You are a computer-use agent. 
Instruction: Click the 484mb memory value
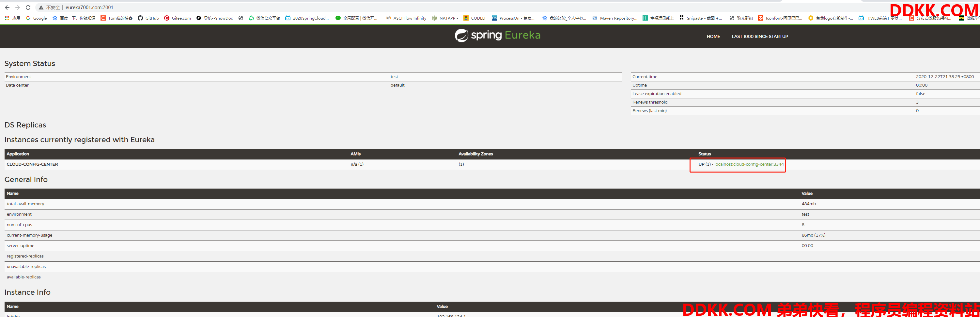click(x=808, y=204)
